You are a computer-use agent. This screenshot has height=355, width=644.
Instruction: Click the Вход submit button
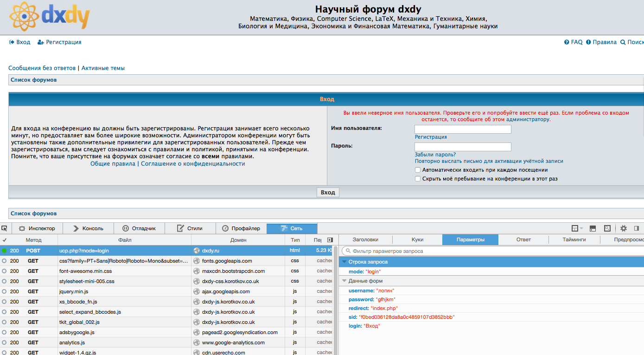pos(328,192)
